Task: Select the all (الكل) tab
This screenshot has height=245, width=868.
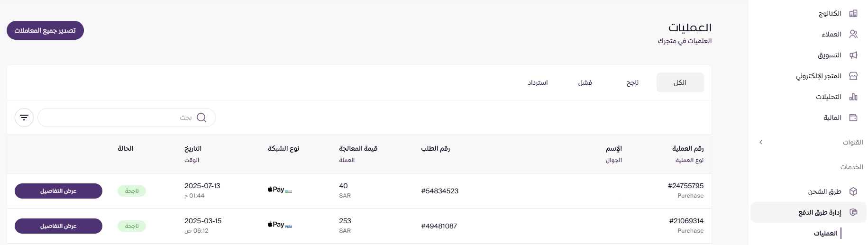Action: (680, 83)
